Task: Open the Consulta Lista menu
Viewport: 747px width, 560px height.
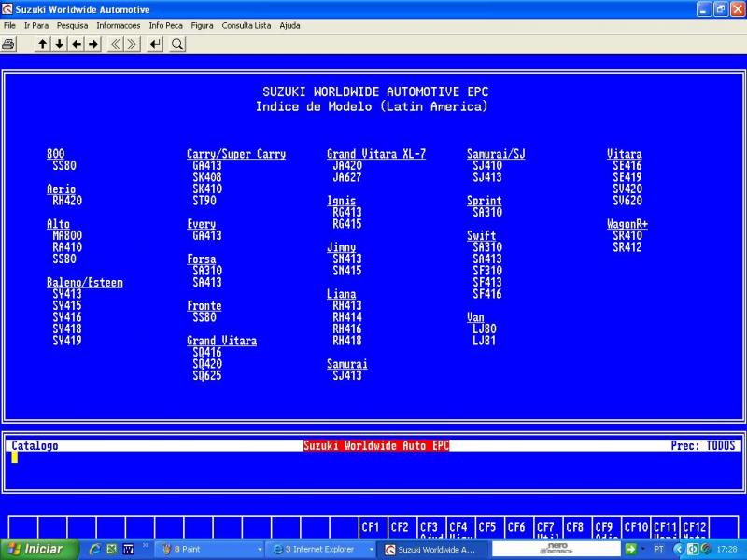Action: point(247,26)
